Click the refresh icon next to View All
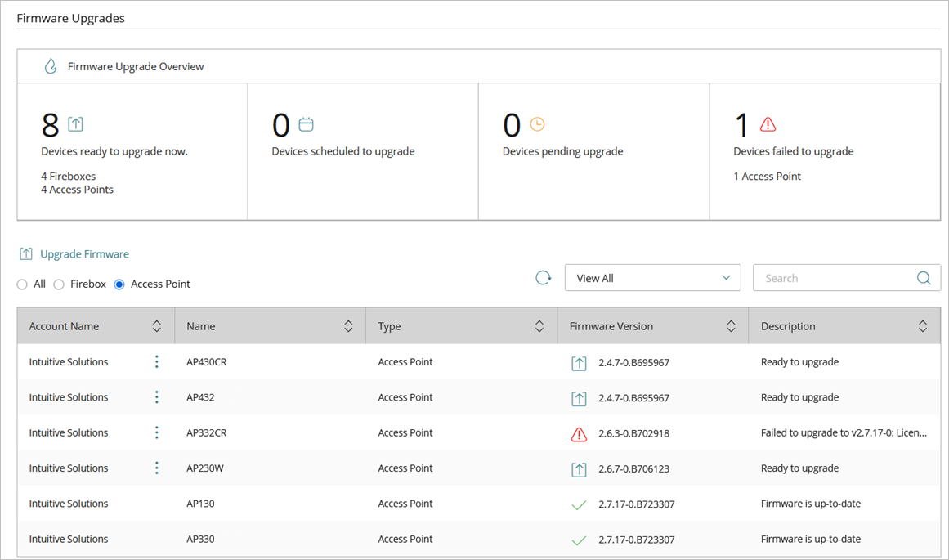Viewport: 949px width, 560px height. pyautogui.click(x=544, y=277)
